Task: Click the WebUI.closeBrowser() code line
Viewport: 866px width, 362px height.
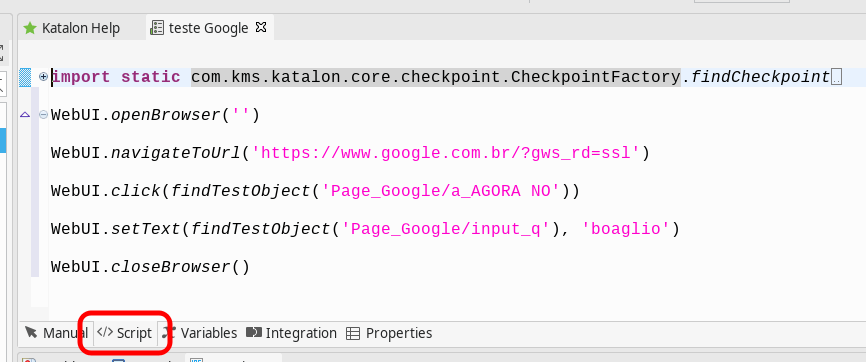Action: 150,267
